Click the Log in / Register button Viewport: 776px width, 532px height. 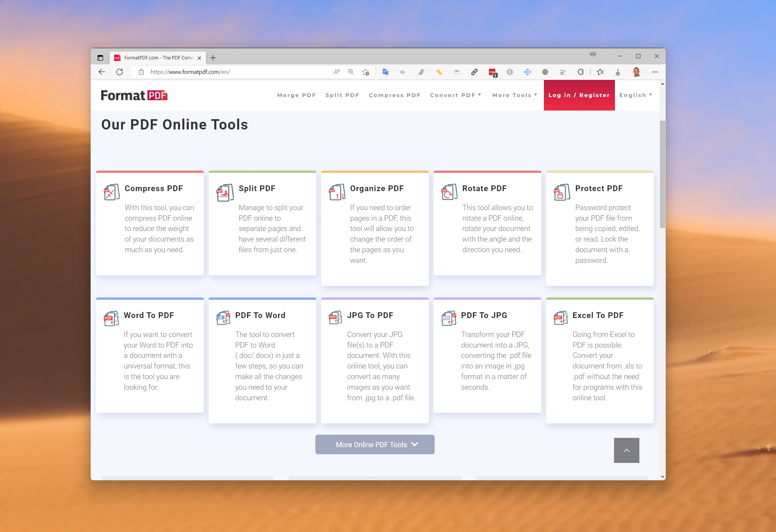tap(579, 95)
